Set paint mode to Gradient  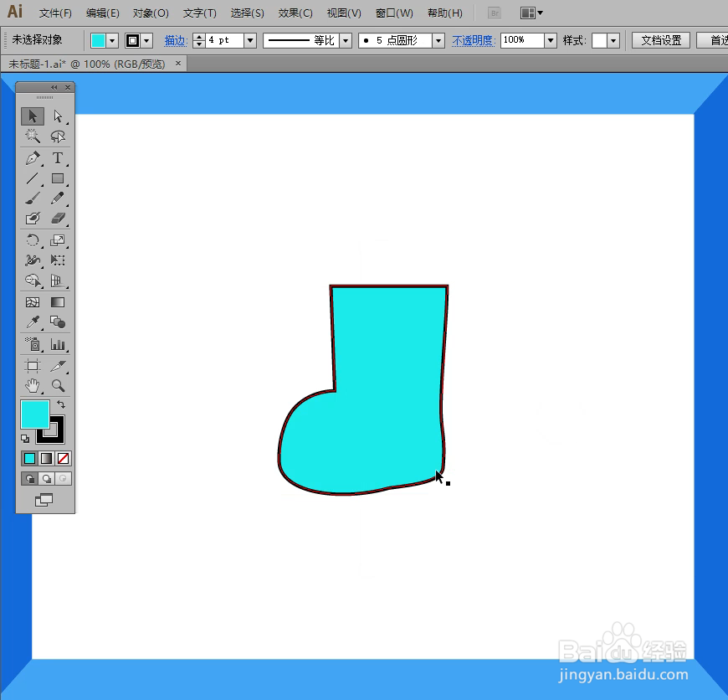(46, 459)
